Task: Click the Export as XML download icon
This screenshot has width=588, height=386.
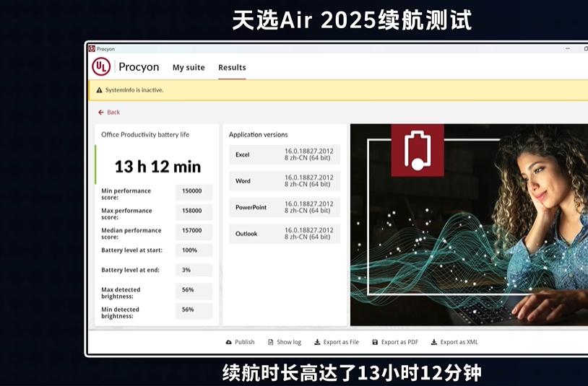Action: (434, 342)
